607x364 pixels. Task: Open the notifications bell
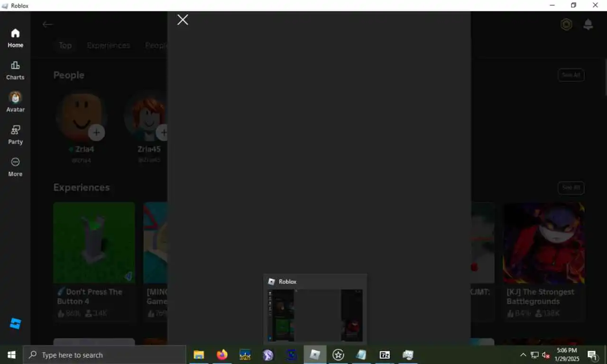pyautogui.click(x=588, y=24)
